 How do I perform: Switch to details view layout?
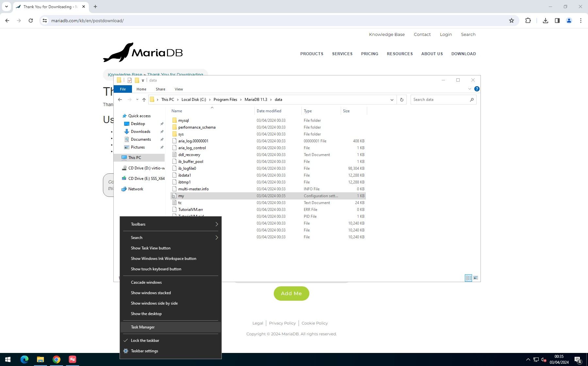click(468, 278)
